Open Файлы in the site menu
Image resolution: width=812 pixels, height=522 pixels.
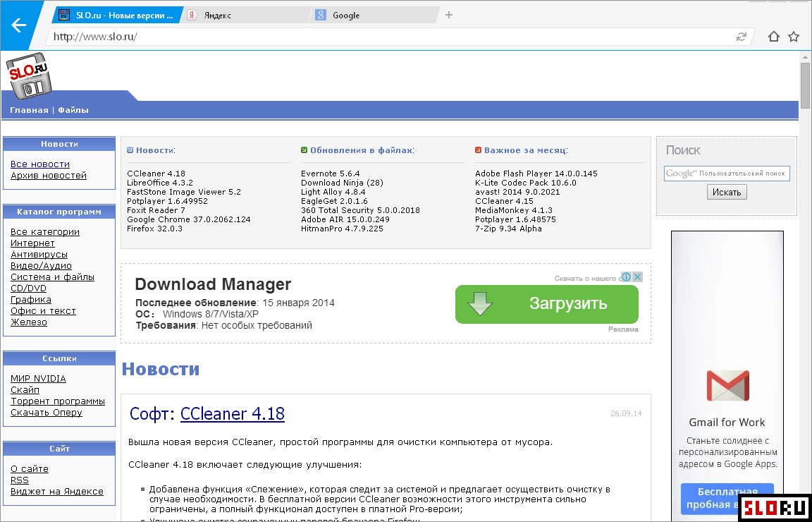pyautogui.click(x=73, y=110)
